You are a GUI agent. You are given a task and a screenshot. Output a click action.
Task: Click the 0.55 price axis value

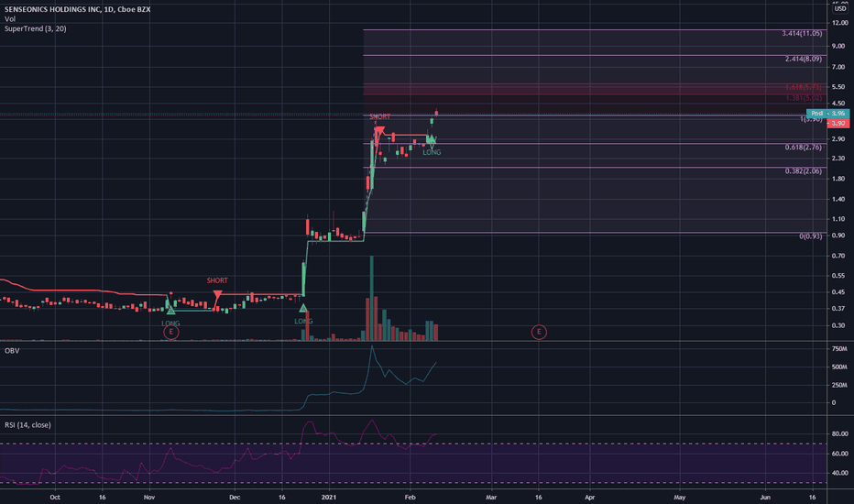(x=838, y=276)
